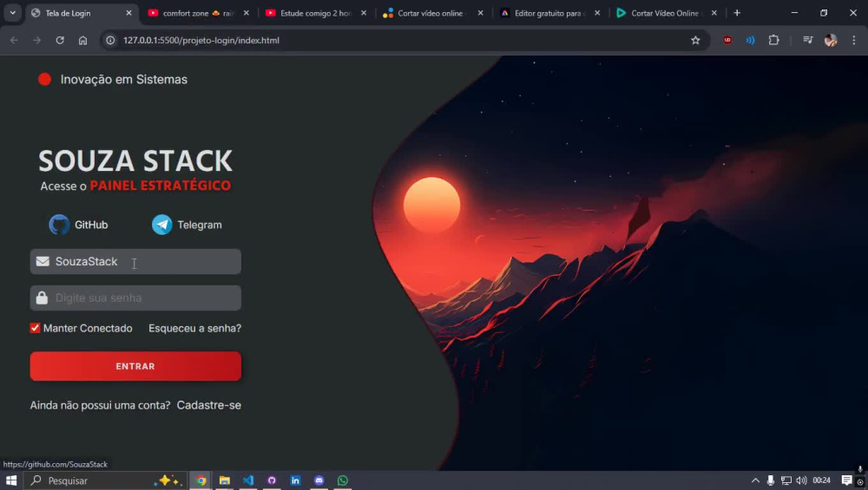View site information icon in address bar
The image size is (868, 490).
(111, 41)
